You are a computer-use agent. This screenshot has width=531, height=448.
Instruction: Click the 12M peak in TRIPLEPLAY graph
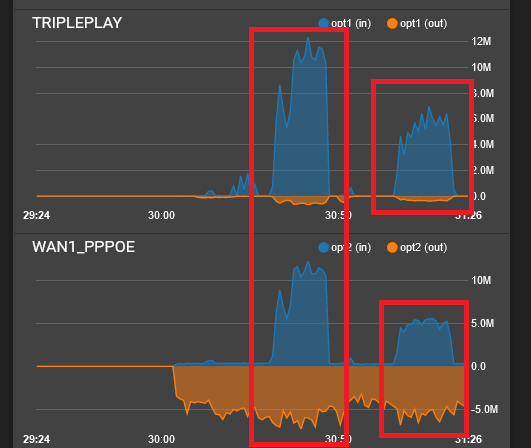tap(308, 38)
